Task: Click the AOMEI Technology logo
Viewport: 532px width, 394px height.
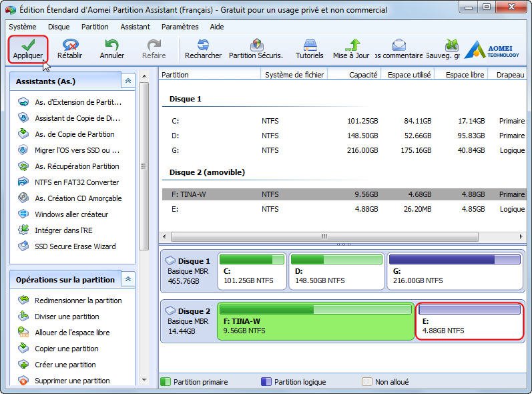Action: click(x=491, y=50)
